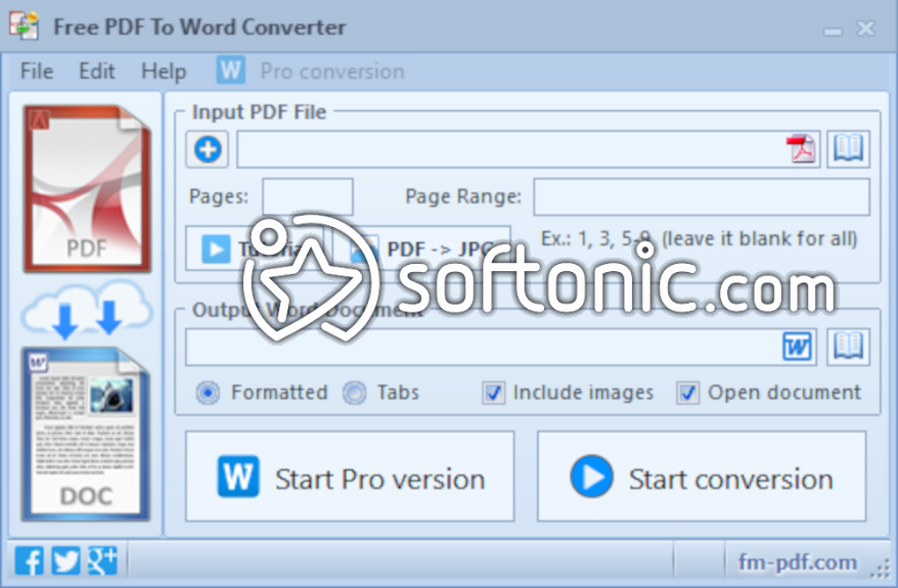The width and height of the screenshot is (898, 588).
Task: Click the Adobe PDF icon beside the input field
Action: [x=799, y=148]
